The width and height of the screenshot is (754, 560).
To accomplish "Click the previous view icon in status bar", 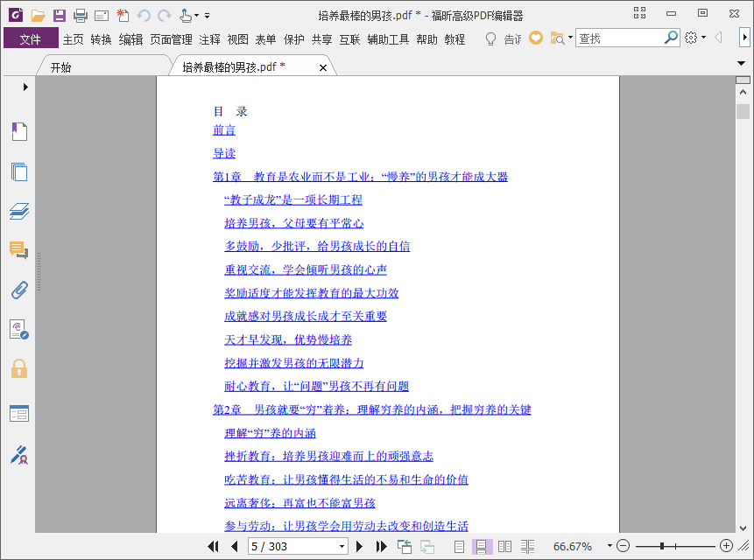I will pos(405,546).
